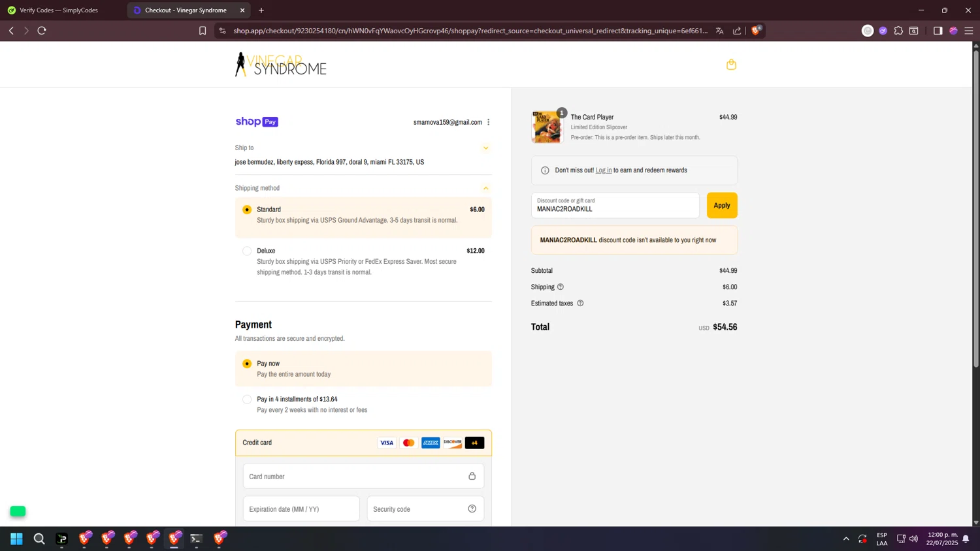This screenshot has height=551, width=980.
Task: Click the shipping help question mark icon
Action: tap(560, 287)
